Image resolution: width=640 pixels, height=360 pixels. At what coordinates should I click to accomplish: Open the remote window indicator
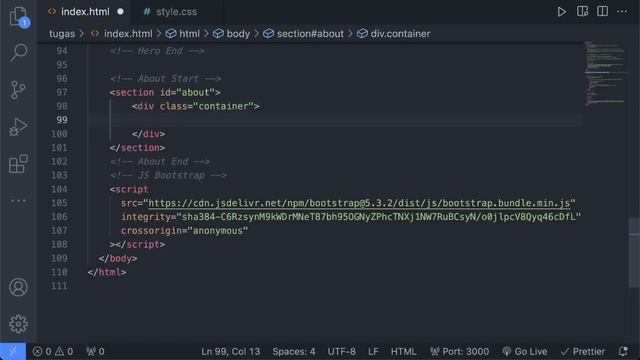[x=13, y=351]
